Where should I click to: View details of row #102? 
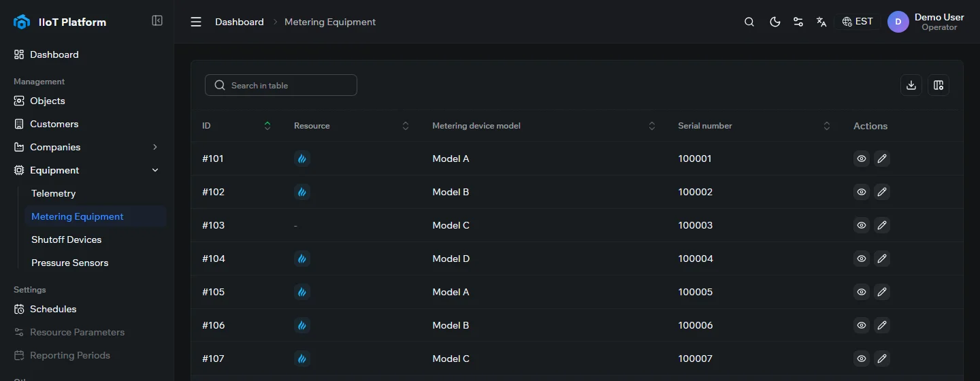pyautogui.click(x=862, y=192)
